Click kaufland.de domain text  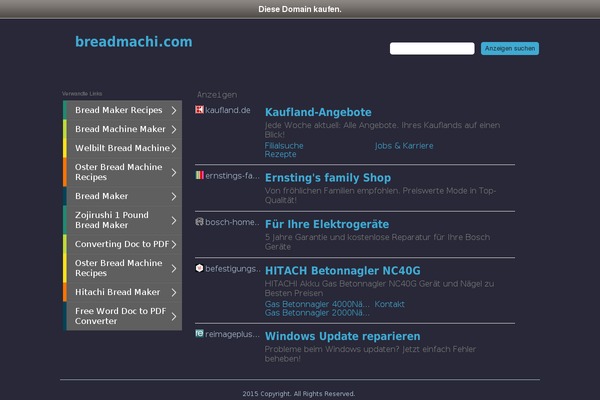pyautogui.click(x=228, y=110)
